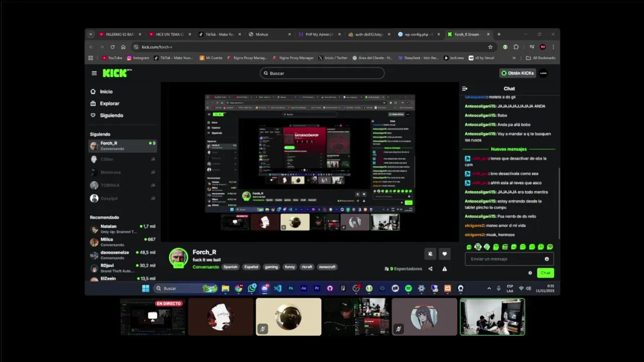Open the user profile avatar menu
The height and width of the screenshot is (362, 644).
pyautogui.click(x=543, y=73)
